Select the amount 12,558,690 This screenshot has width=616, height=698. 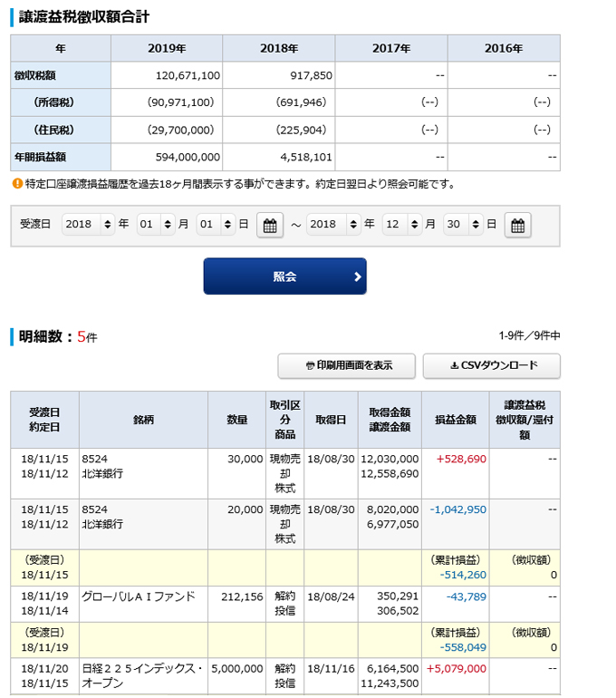[x=390, y=474]
